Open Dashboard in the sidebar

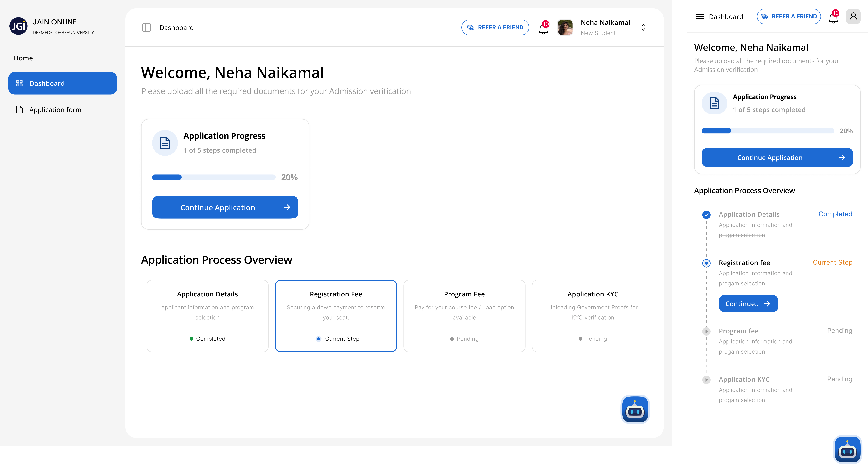[x=63, y=83]
